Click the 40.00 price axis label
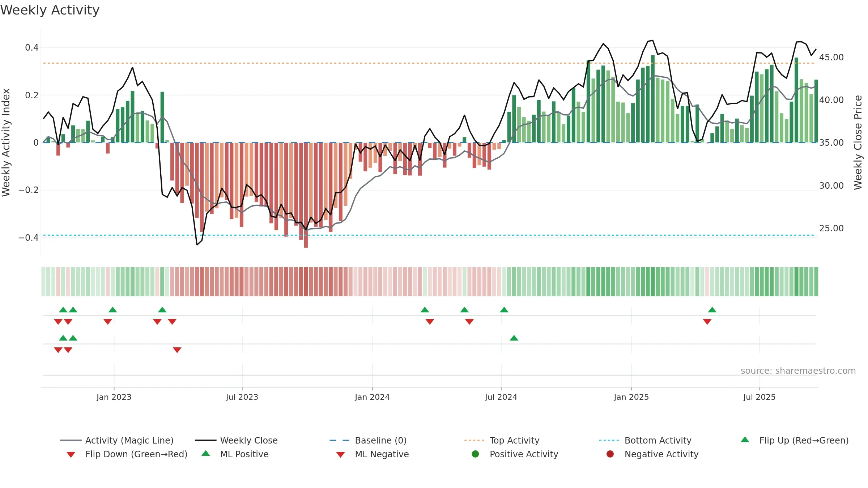 (x=831, y=100)
